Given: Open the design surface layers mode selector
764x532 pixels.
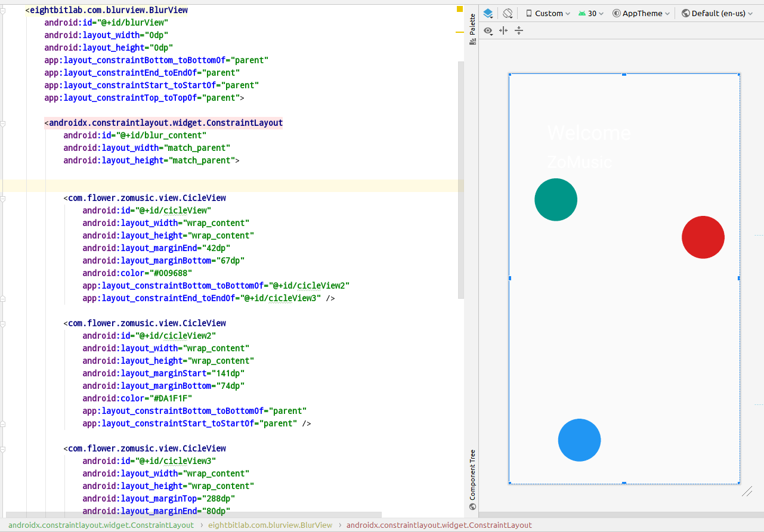Looking at the screenshot, I should point(487,13).
